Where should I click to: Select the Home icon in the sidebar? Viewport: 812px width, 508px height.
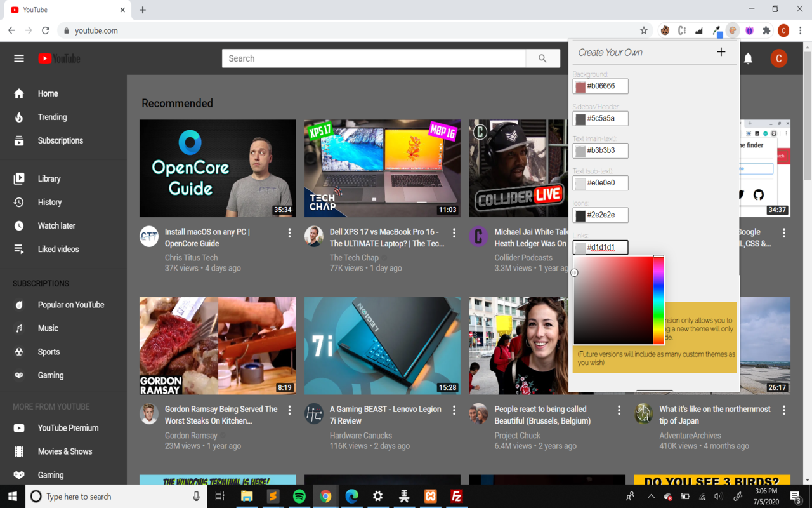click(19, 93)
